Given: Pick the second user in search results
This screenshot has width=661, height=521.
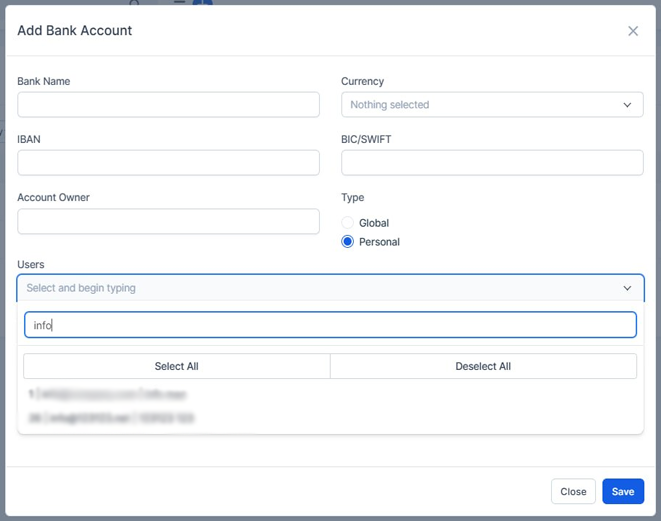Looking at the screenshot, I should coord(111,418).
